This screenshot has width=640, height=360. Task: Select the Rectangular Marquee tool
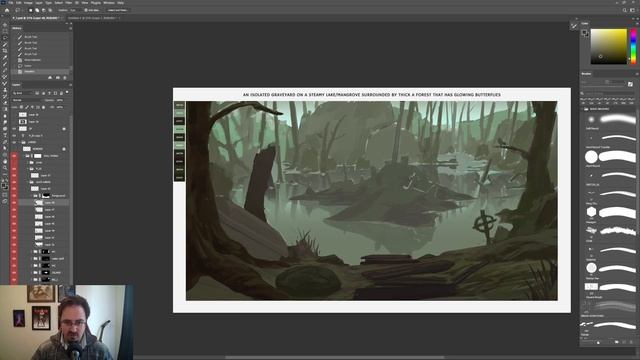[5, 31]
